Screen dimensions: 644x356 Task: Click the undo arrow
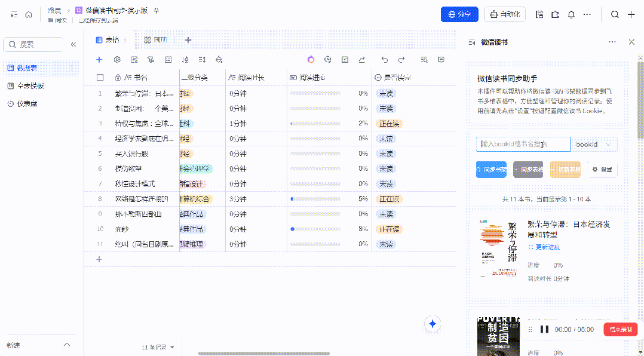(x=385, y=60)
